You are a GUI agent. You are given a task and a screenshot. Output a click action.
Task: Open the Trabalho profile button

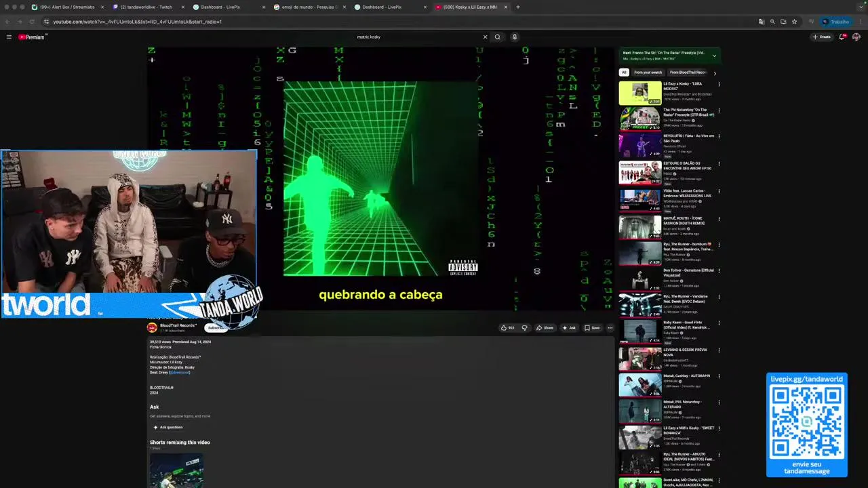click(x=835, y=22)
